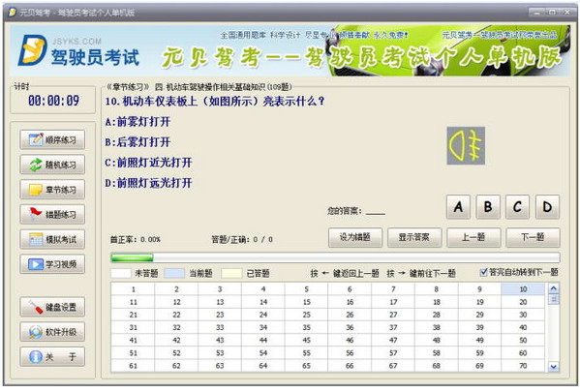Select answer text C:前照灯近光打开

(x=148, y=163)
